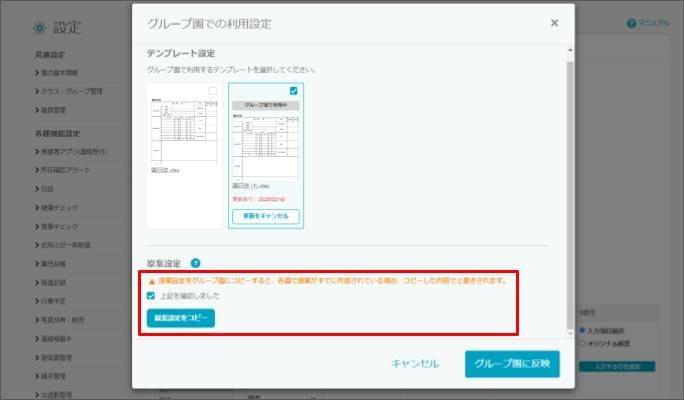Click the キャンセル link
The height and width of the screenshot is (400, 684).
415,363
